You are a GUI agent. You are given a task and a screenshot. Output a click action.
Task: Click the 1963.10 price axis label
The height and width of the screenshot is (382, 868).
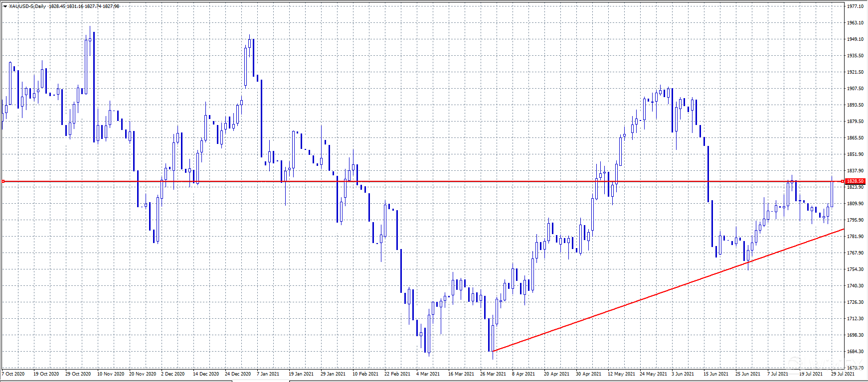[856, 23]
